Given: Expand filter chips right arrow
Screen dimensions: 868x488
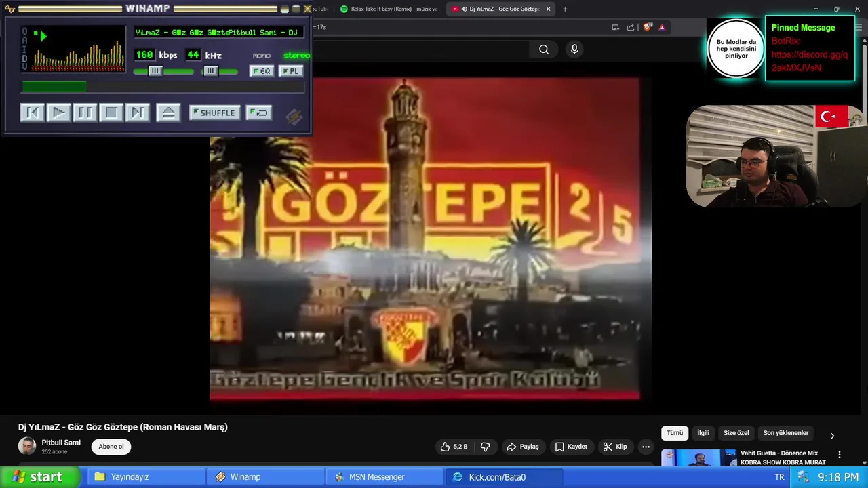Looking at the screenshot, I should 832,436.
